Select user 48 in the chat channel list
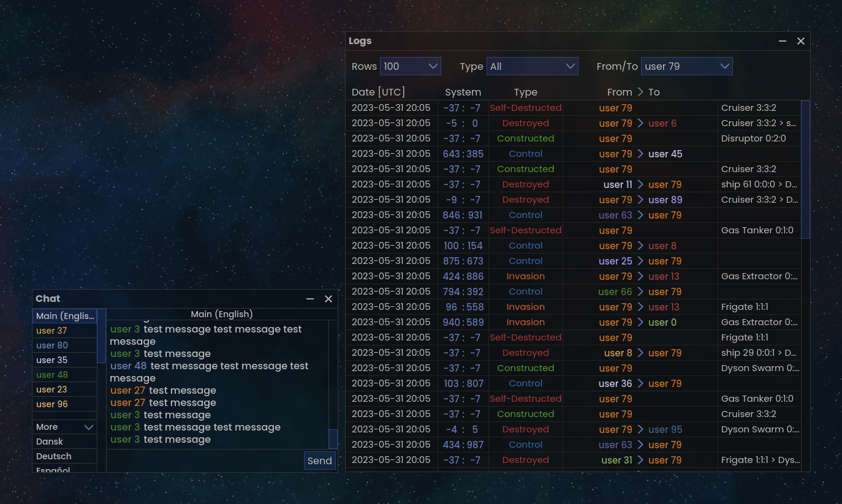Viewport: 842px width, 504px height. tap(65, 375)
